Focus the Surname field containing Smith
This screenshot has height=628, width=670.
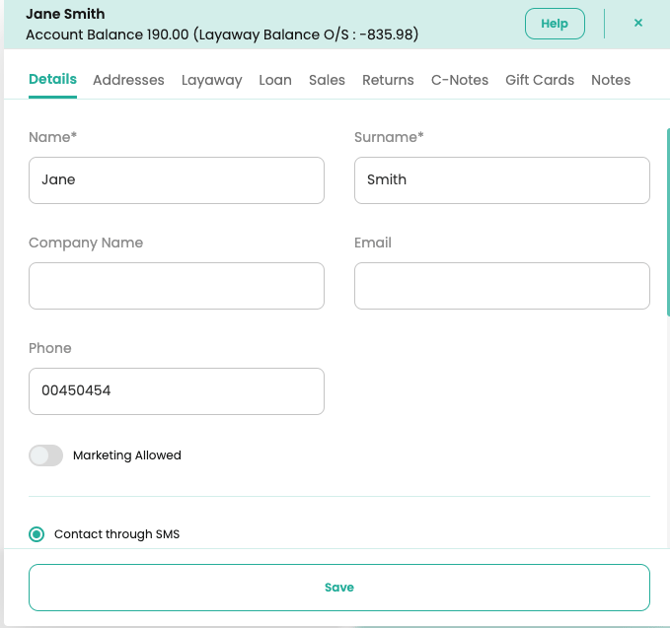point(501,180)
